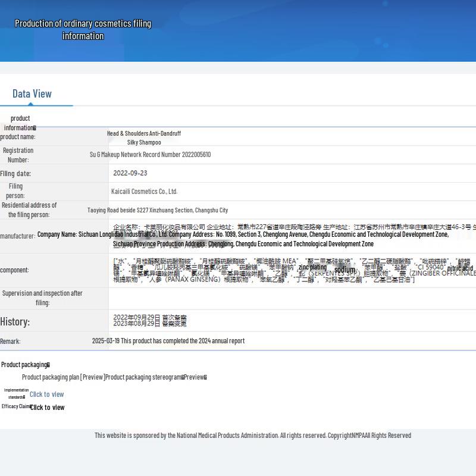Click the 'nitric acid' ingredient text
This screenshot has height=476, width=476.
[x=460, y=268]
